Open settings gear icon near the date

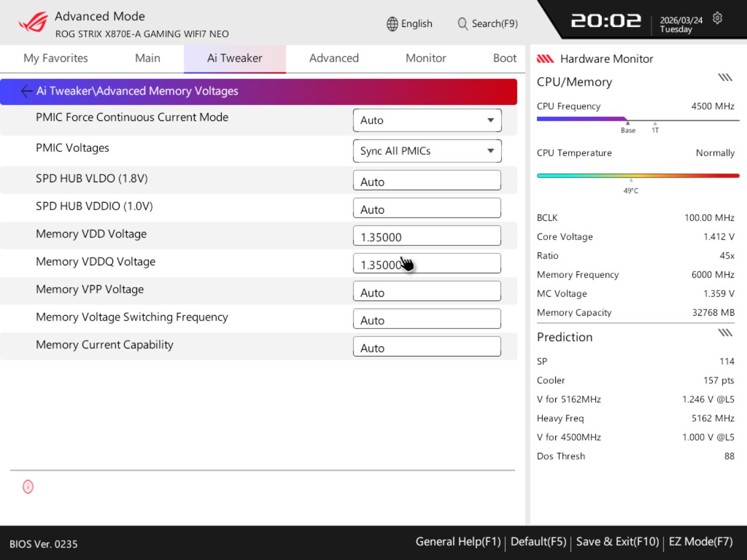(x=717, y=18)
